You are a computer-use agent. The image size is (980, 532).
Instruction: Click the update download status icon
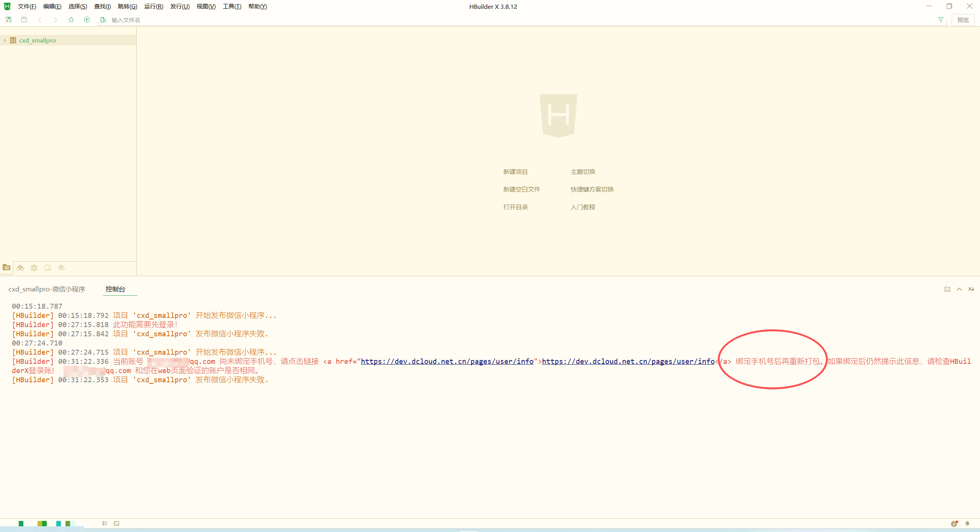[954, 524]
